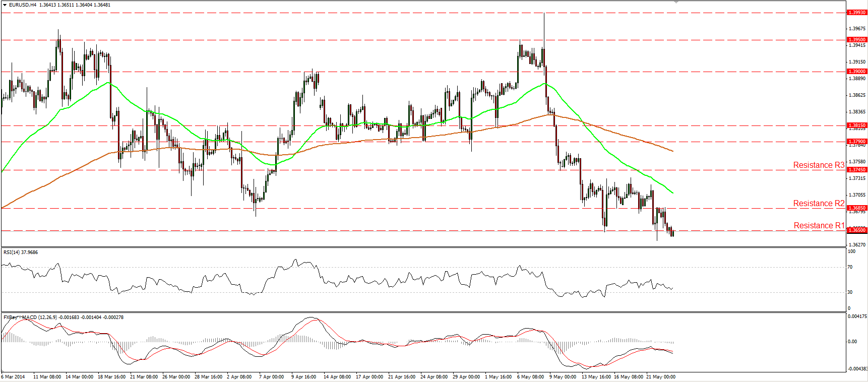Click the 18 Mar 16:00 time label
Image resolution: width=868 pixels, height=382 pixels.
[111, 376]
